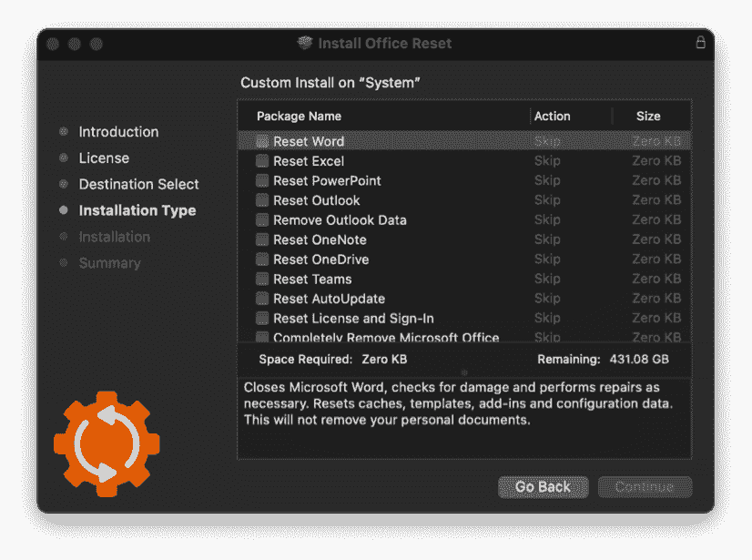Check Reset Teams

coord(260,279)
